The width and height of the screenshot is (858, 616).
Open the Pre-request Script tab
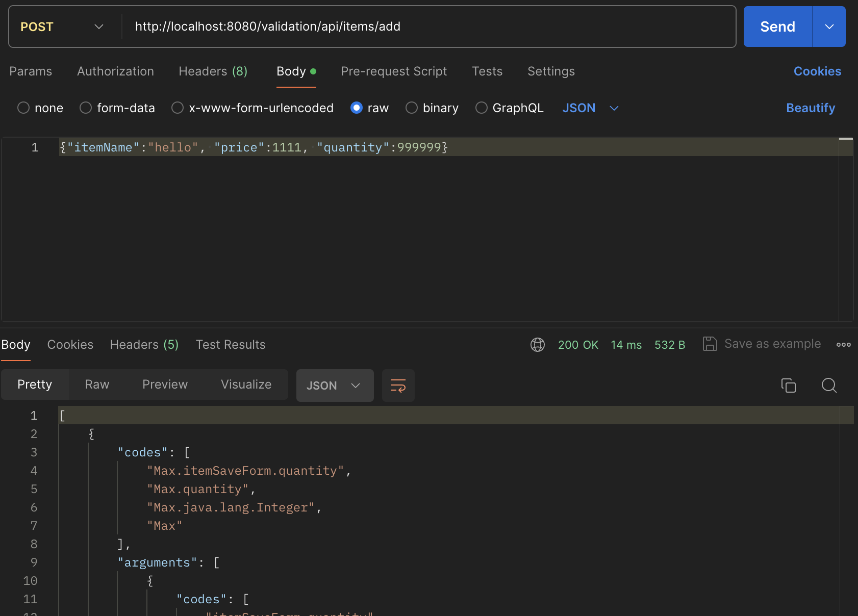point(394,71)
